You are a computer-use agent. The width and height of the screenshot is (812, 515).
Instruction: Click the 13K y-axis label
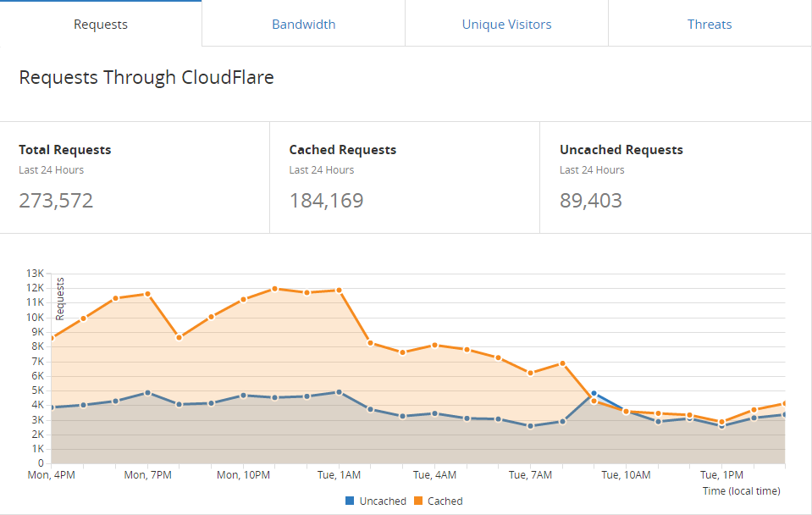[36, 273]
